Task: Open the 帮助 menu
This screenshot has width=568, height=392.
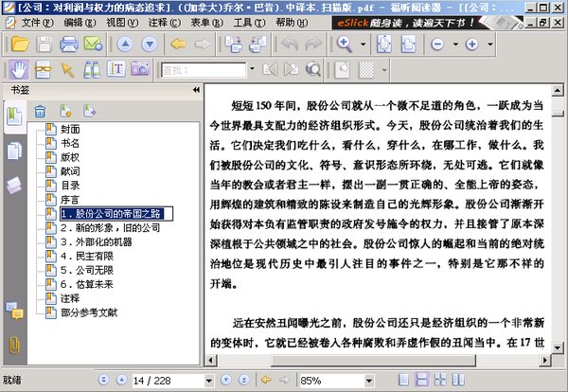Action: (x=292, y=23)
